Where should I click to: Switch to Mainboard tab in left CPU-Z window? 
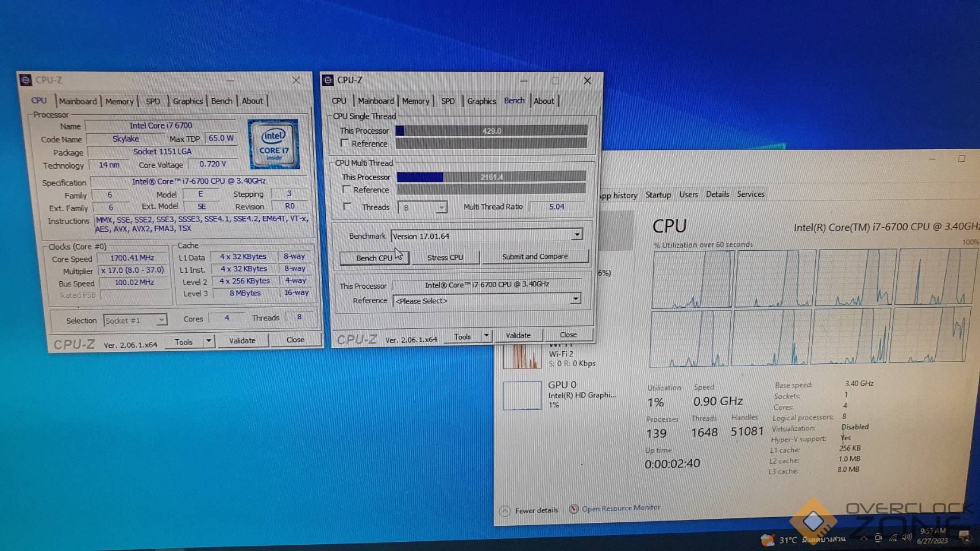(x=78, y=101)
